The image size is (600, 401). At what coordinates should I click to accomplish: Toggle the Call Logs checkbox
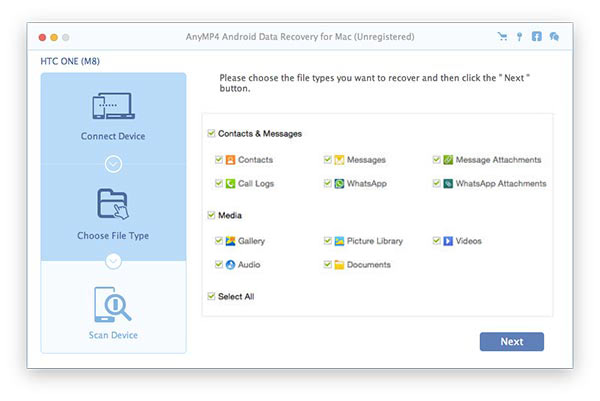pos(218,184)
